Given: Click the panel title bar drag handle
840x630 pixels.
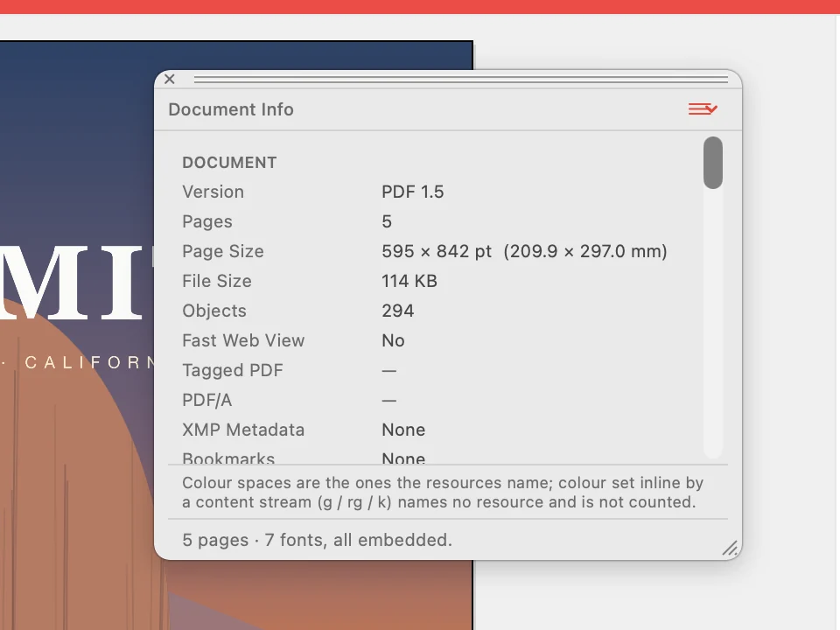Looking at the screenshot, I should (461, 80).
